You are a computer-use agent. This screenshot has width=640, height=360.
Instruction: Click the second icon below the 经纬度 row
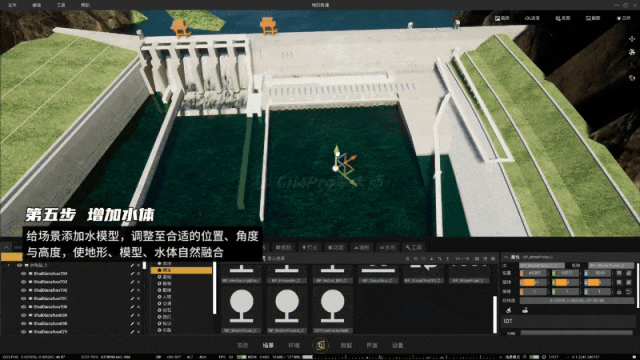(525, 310)
